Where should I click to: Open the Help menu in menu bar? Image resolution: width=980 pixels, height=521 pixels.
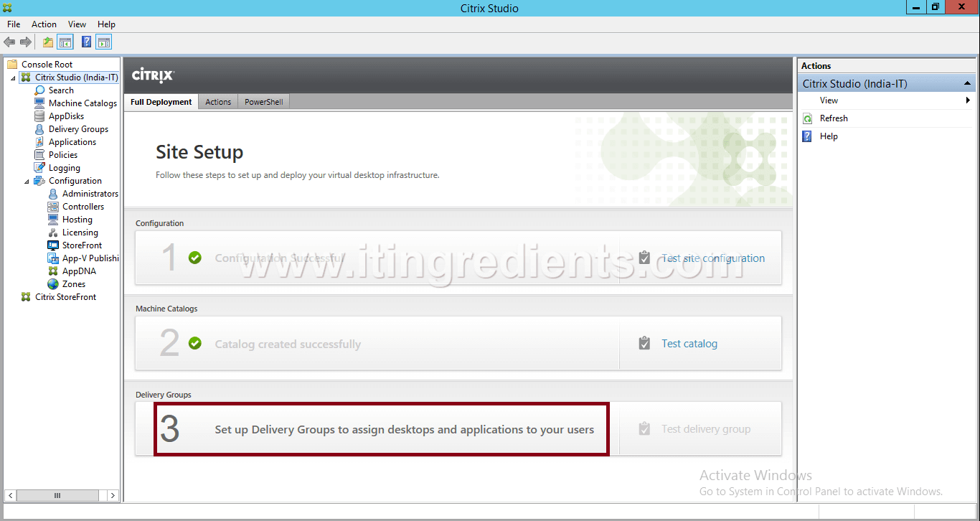click(106, 24)
